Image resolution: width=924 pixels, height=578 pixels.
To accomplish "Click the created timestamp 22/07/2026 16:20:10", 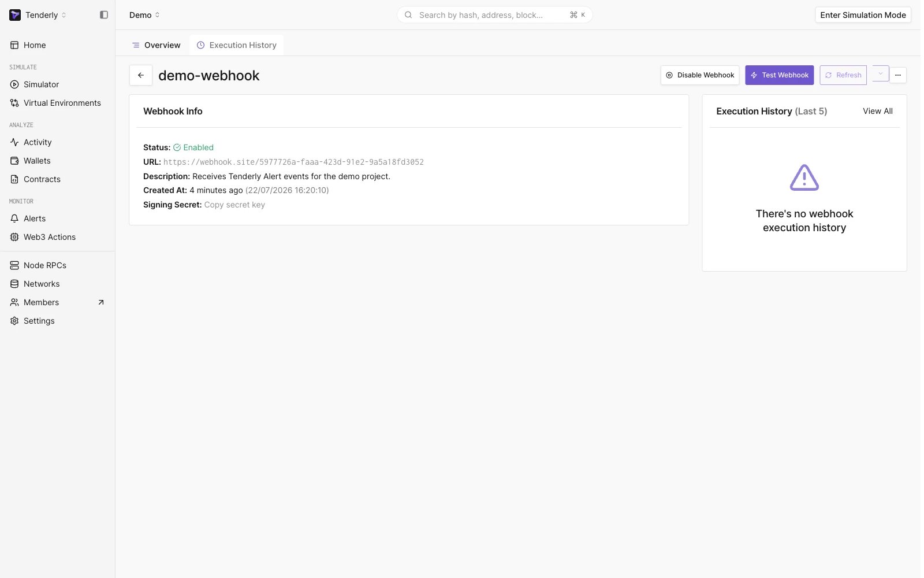I will (287, 190).
